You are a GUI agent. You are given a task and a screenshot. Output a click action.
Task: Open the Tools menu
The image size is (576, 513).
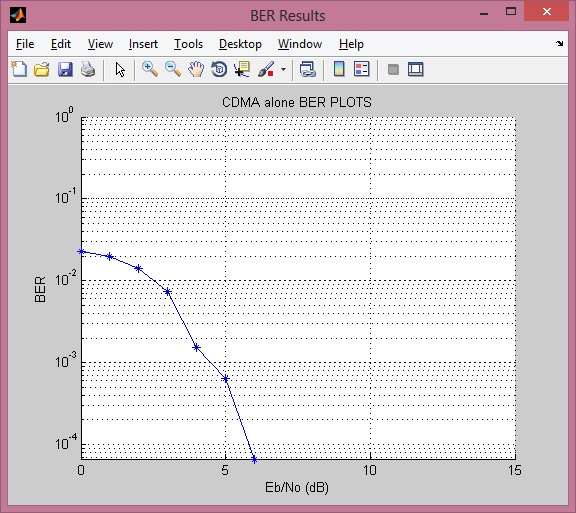[188, 44]
